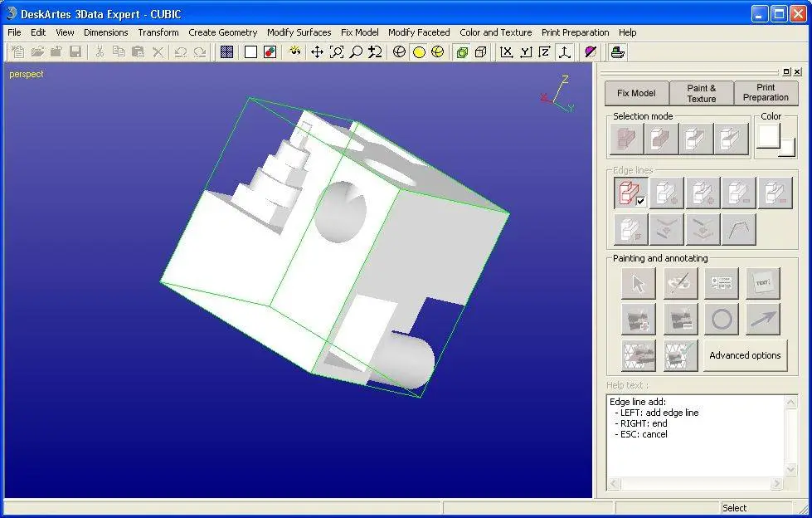Click the single white window view icon

click(250, 51)
